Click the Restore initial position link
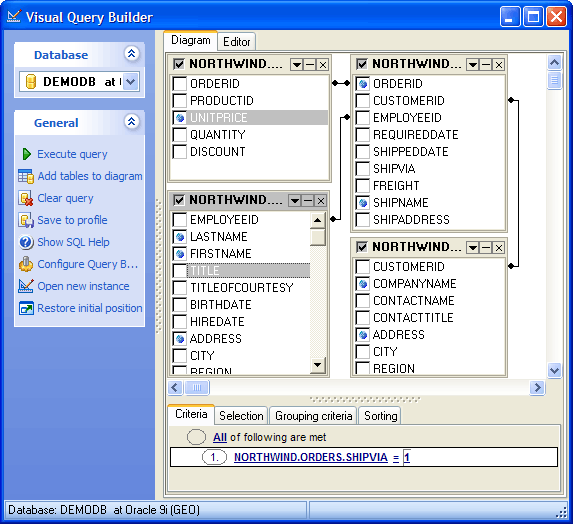The width and height of the screenshot is (573, 524). point(90,308)
